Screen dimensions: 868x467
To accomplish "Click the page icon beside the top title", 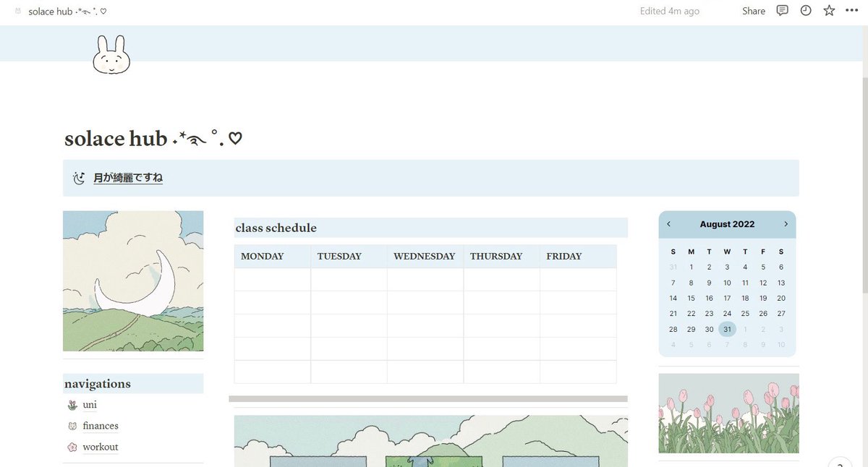I will click(18, 12).
